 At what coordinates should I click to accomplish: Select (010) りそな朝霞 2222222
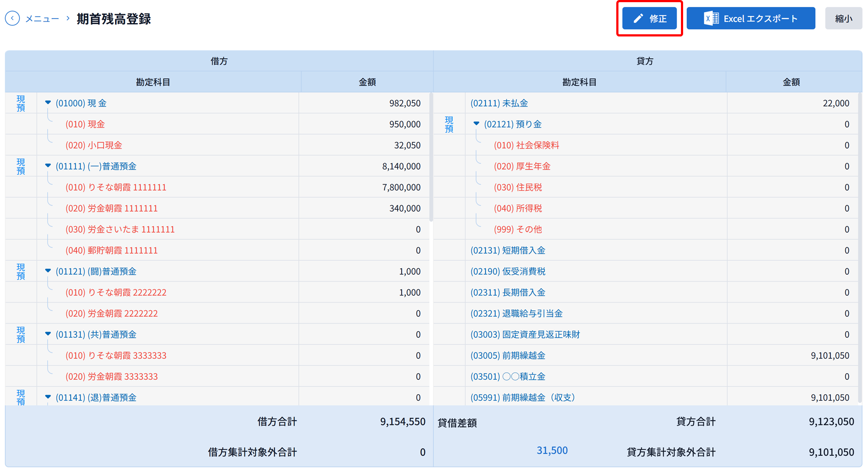116,293
